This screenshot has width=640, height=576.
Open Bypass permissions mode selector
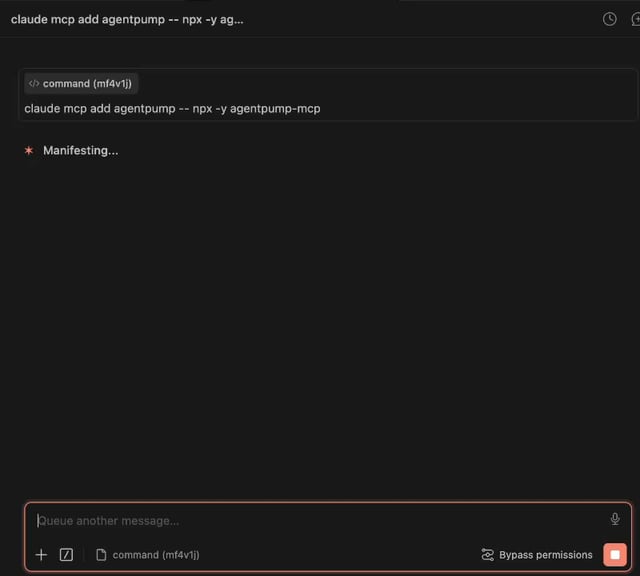(x=537, y=555)
